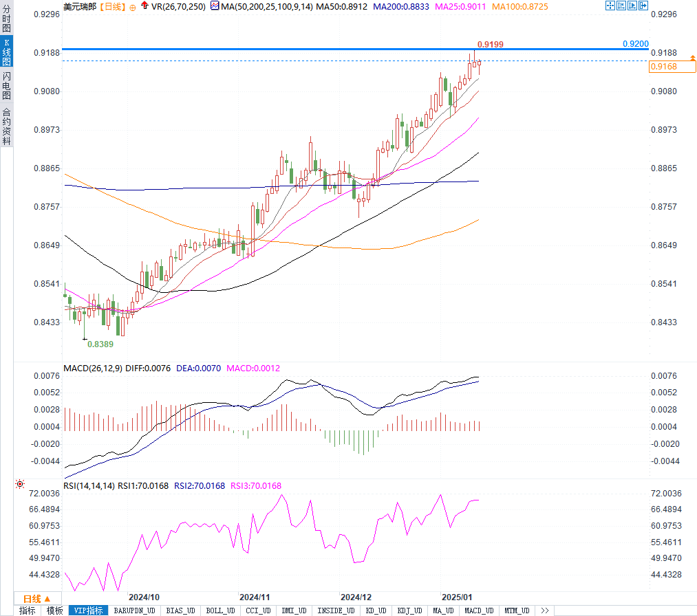Apply the BOLL_UD indicator
Image resolution: width=697 pixels, height=616 pixels.
click(220, 610)
